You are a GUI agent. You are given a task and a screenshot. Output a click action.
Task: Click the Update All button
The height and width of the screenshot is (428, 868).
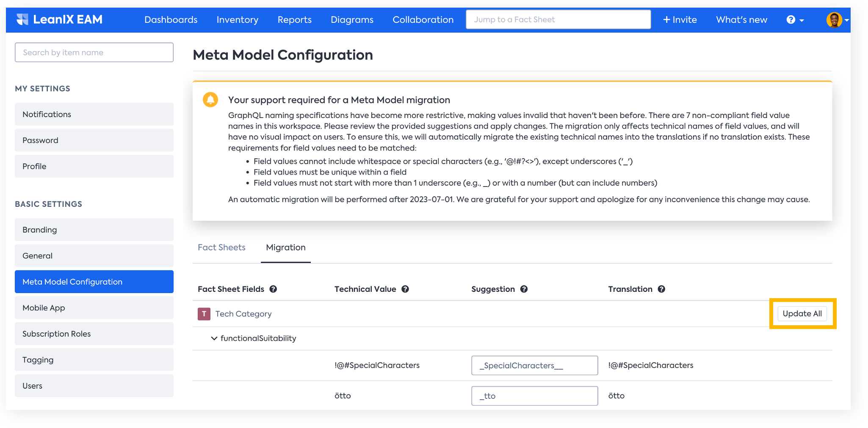802,314
